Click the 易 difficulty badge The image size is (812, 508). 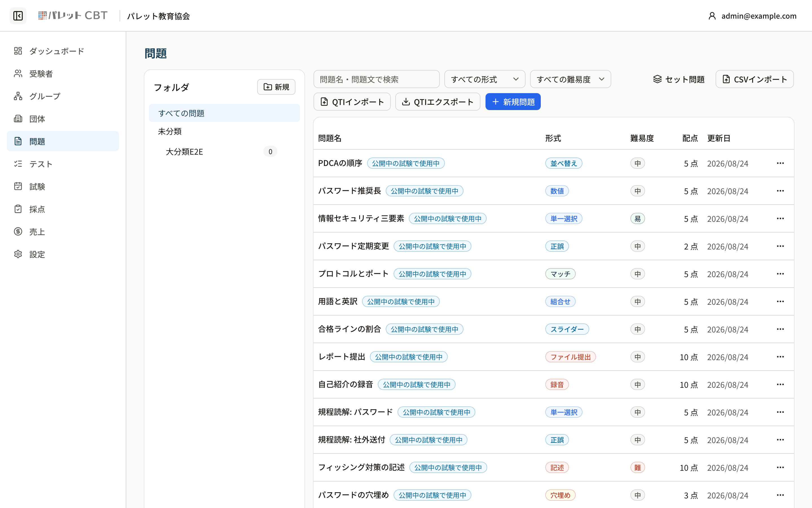637,219
